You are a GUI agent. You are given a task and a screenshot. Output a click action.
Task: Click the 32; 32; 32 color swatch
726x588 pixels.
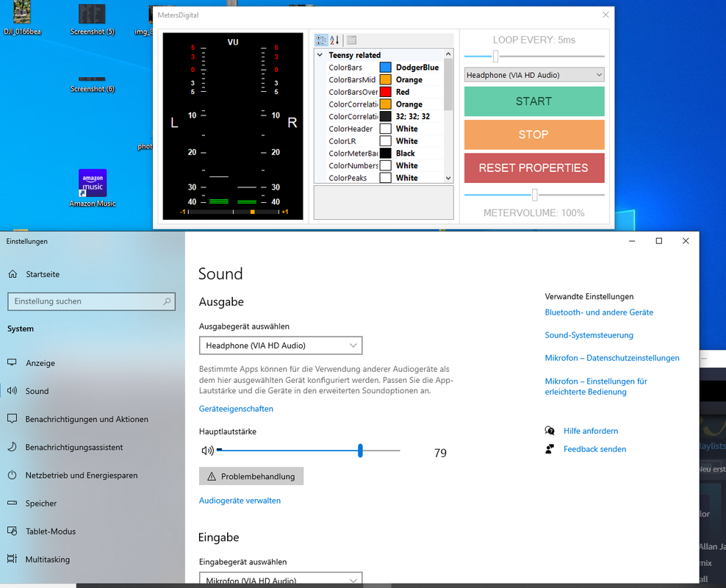point(385,117)
